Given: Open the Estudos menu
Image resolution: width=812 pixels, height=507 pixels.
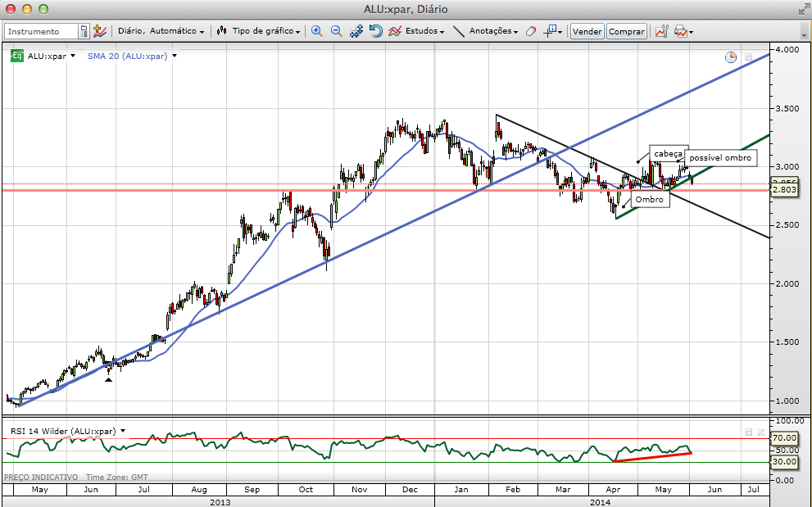Looking at the screenshot, I should 424,31.
